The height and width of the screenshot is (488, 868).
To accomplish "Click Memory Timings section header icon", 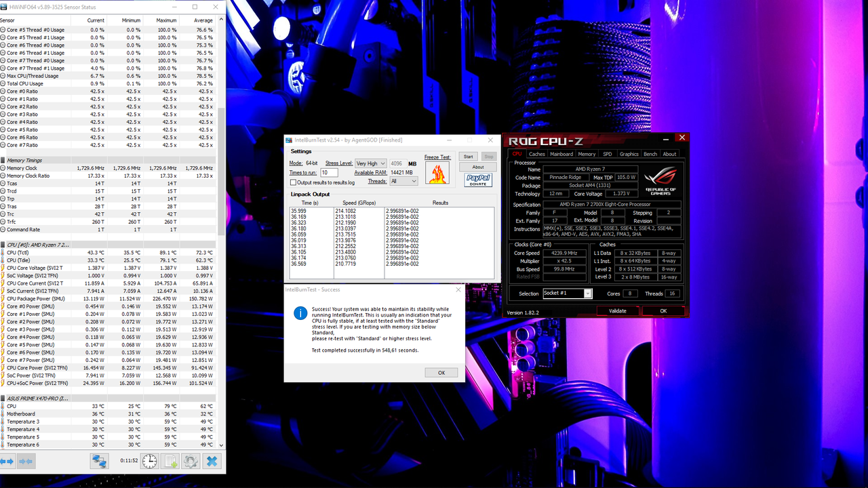I will coord(3,160).
